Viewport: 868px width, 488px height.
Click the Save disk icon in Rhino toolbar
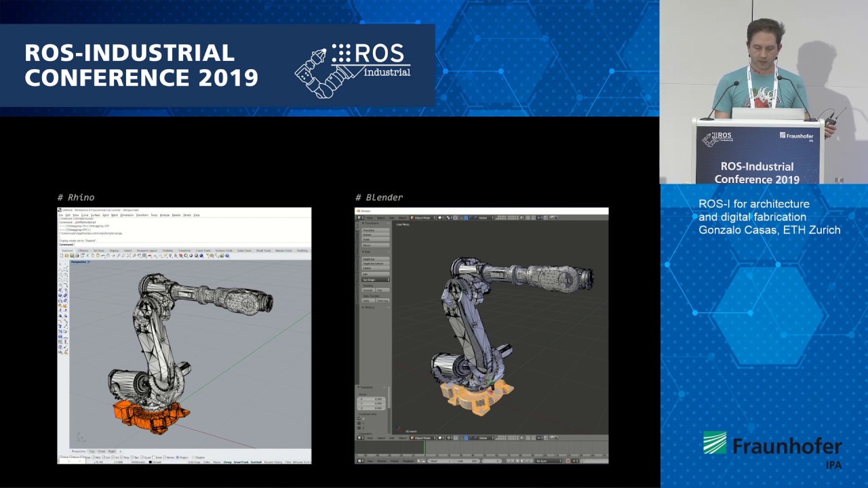[72, 256]
